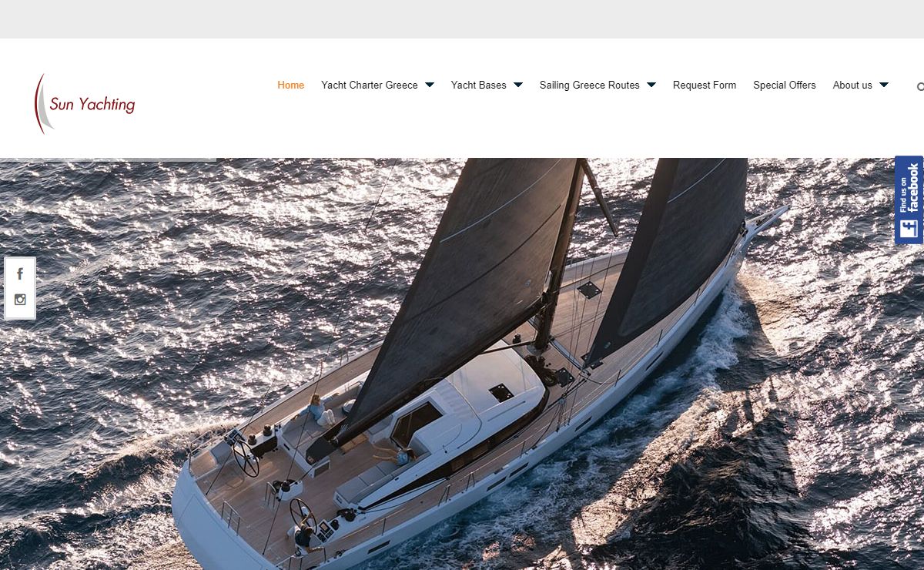Viewport: 924px width, 570px height.
Task: Click the sailing yacht hero banner image
Action: click(x=462, y=364)
